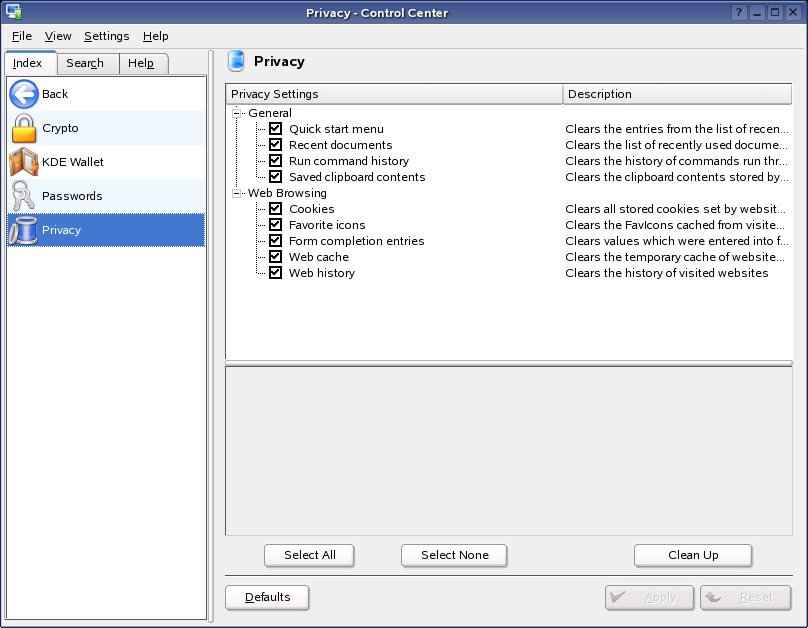The image size is (808, 628).
Task: Click the Apply button
Action: [649, 597]
